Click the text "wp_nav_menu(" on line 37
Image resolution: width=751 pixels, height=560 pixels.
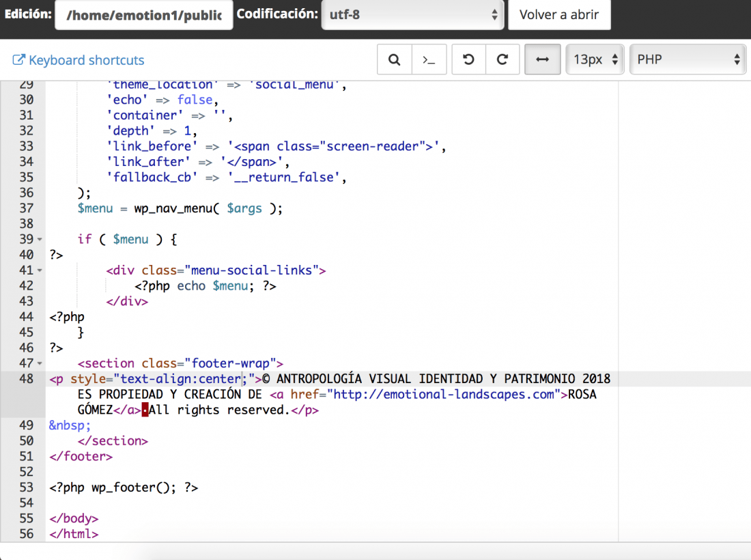coord(177,208)
